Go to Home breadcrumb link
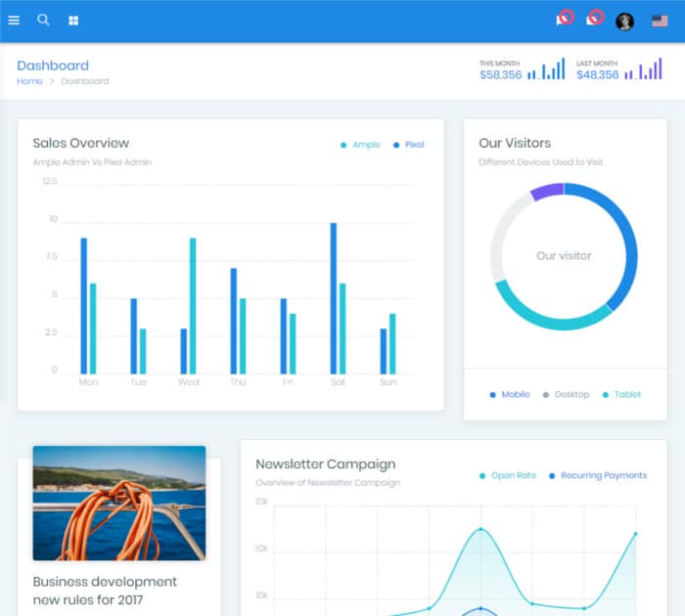This screenshot has width=685, height=616. 29,81
